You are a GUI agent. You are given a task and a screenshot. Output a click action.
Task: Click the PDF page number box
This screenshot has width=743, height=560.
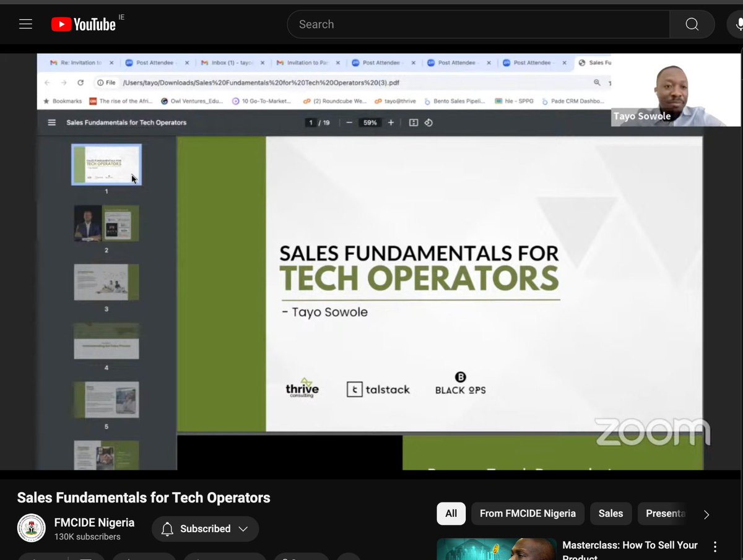click(x=311, y=123)
